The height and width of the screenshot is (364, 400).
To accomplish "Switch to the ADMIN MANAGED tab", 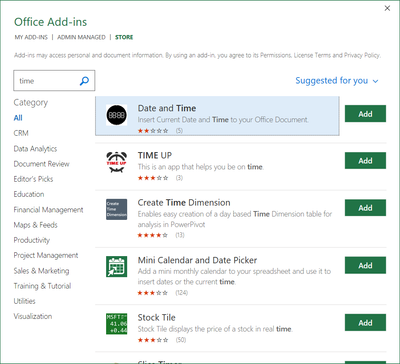I will tap(81, 37).
